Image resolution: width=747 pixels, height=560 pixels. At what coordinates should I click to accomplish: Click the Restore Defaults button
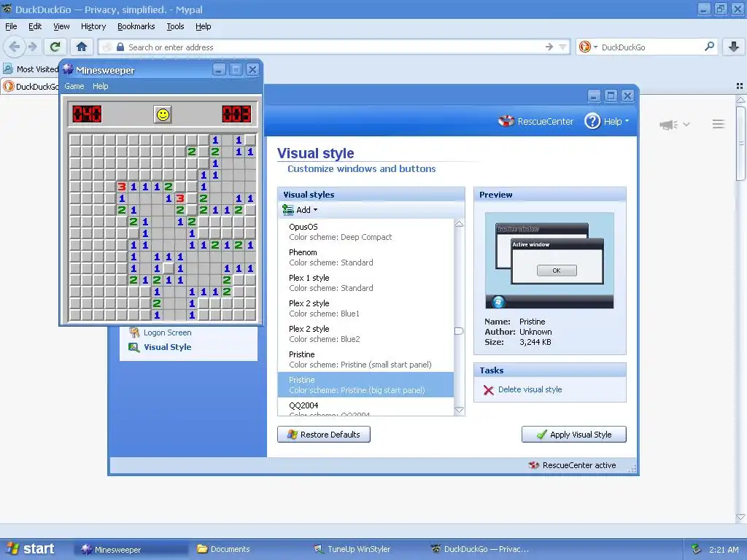[x=324, y=435]
